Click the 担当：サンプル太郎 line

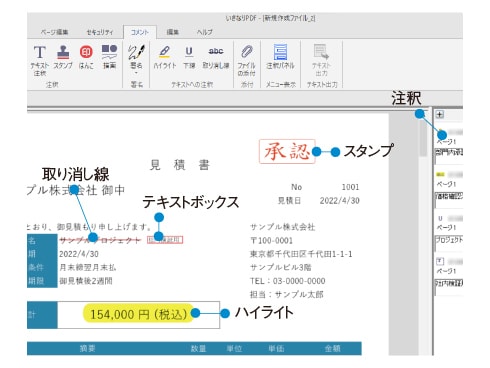pos(287,294)
